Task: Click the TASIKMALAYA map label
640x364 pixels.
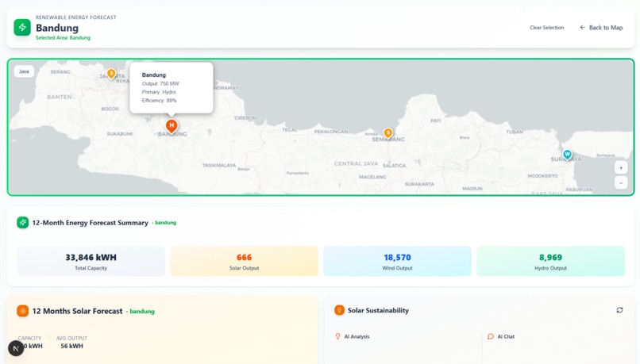Action: (x=219, y=165)
